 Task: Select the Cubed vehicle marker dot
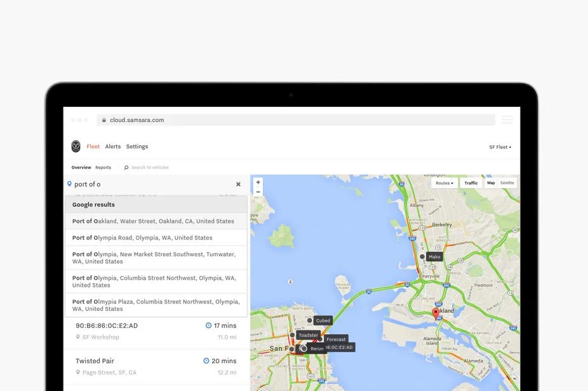coord(309,320)
